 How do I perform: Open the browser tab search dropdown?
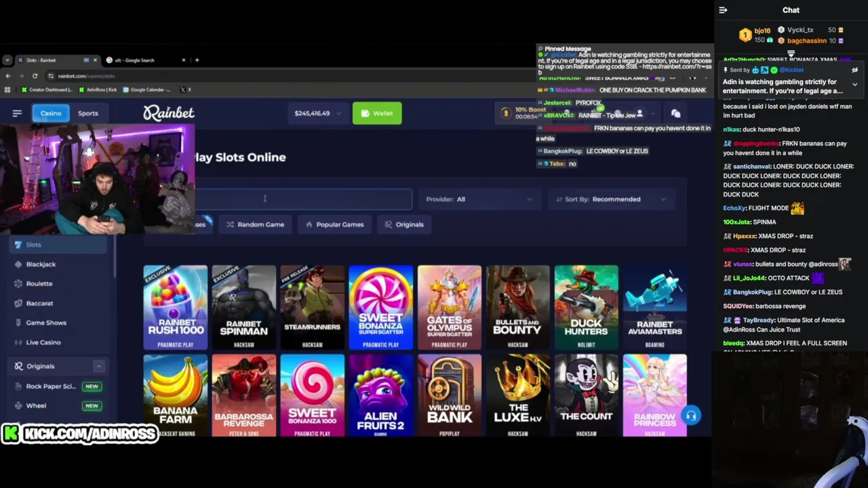[7, 60]
